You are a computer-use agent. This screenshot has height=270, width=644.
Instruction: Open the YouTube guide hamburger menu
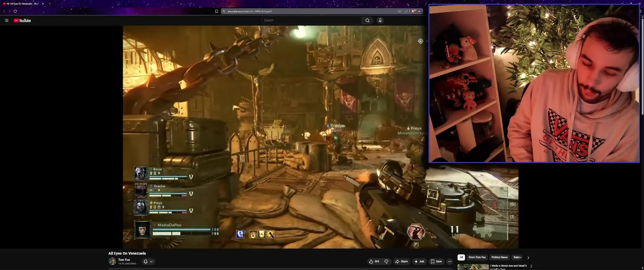[x=7, y=21]
